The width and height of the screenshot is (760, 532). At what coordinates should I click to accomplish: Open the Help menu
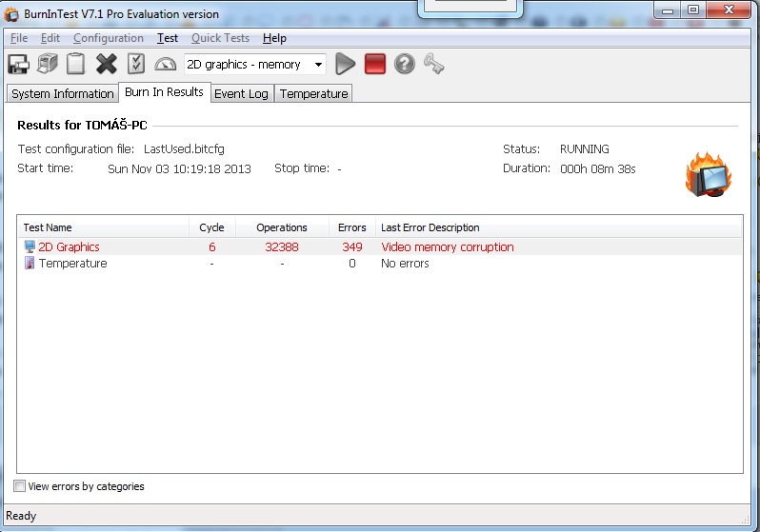point(274,38)
